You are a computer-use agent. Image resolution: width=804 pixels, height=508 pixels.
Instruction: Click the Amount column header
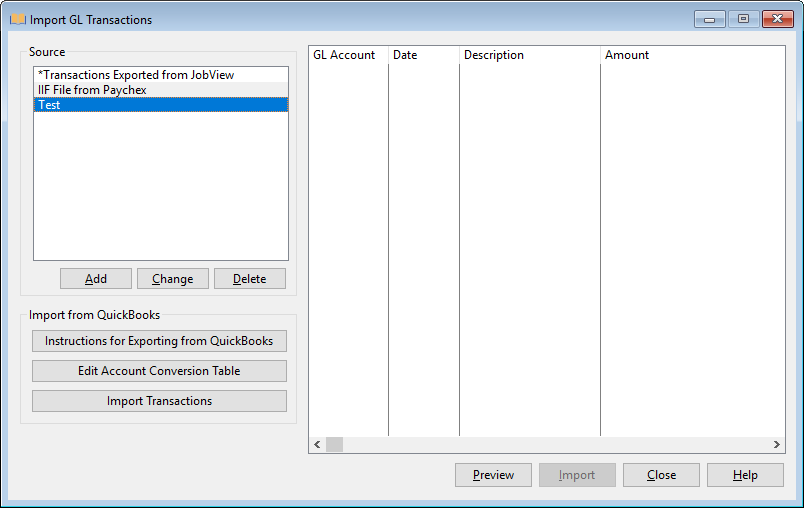pyautogui.click(x=627, y=55)
